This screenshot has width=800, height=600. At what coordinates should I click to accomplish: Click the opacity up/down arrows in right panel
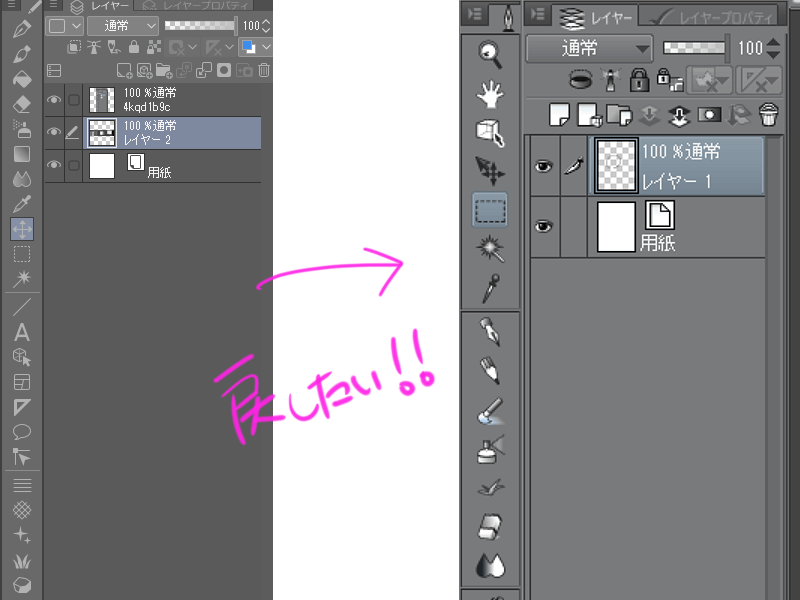[773, 48]
